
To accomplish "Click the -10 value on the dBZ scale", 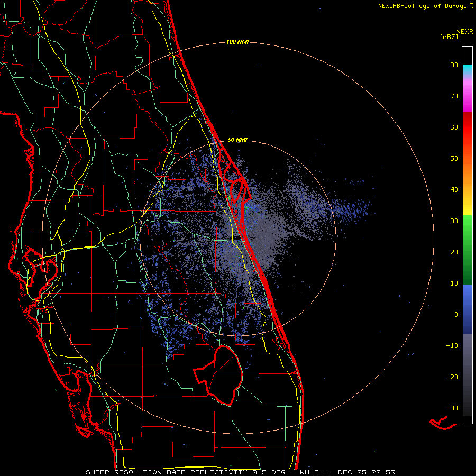I will coord(452,346).
